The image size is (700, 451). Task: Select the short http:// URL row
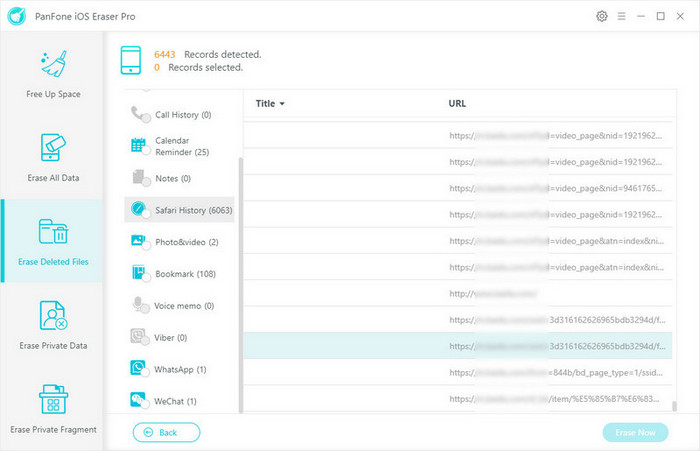[458, 293]
